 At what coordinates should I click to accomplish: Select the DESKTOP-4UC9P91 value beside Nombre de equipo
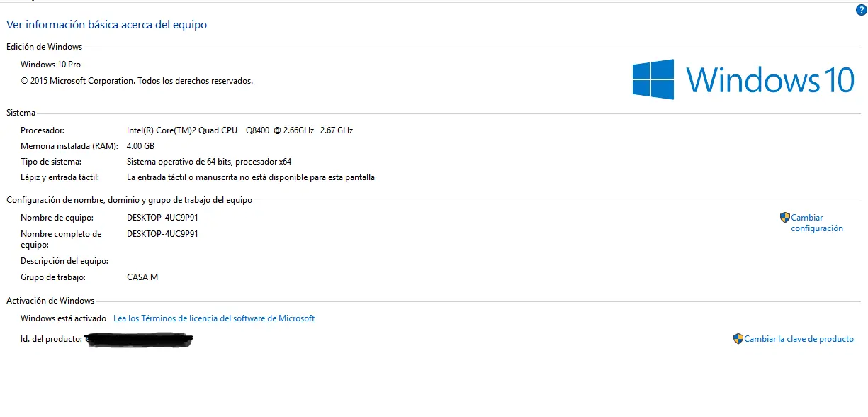click(x=162, y=218)
